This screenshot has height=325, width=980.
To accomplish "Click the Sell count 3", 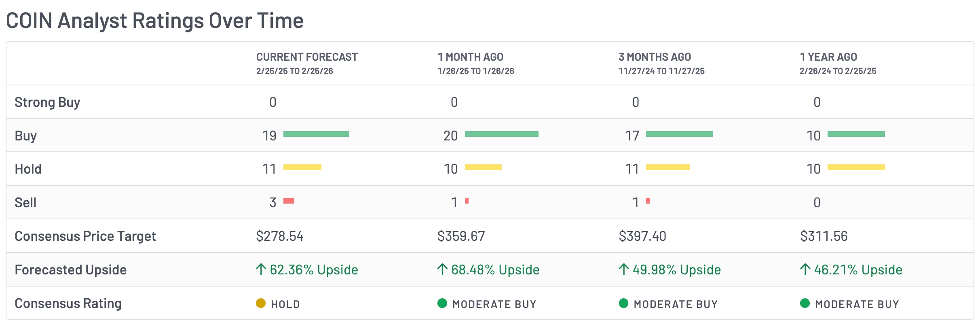I will [x=273, y=203].
